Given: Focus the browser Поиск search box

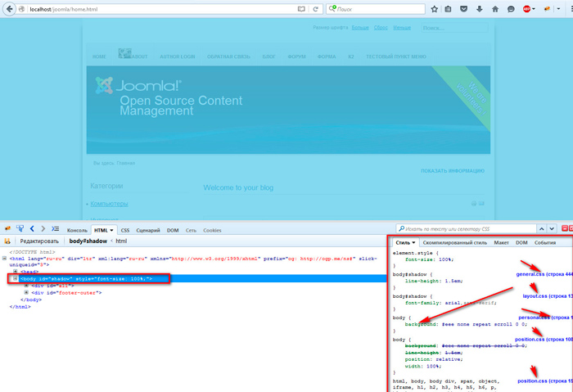Looking at the screenshot, I should (x=376, y=9).
